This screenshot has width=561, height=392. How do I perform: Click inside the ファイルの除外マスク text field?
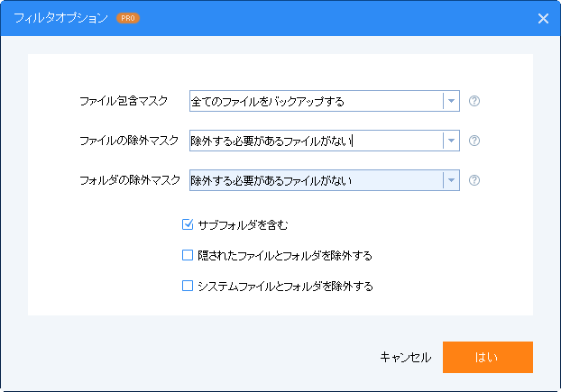pyautogui.click(x=317, y=141)
